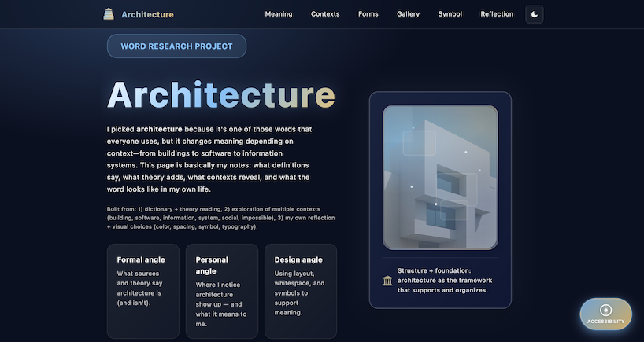Screen dimensions: 644x342
Task: Navigate to the Reflection section
Action: [497, 14]
